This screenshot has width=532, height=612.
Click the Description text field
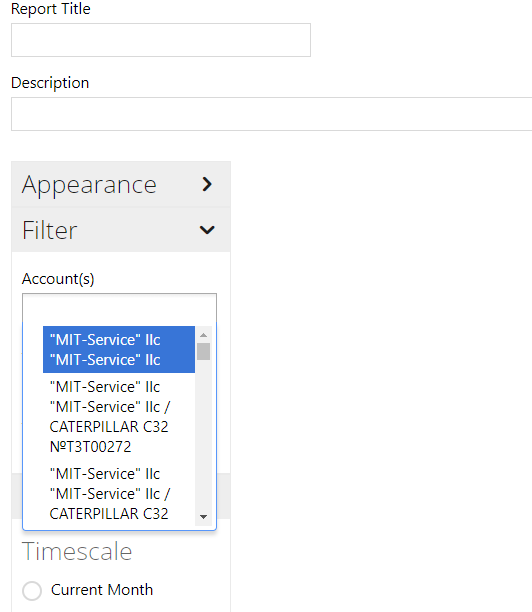272,114
